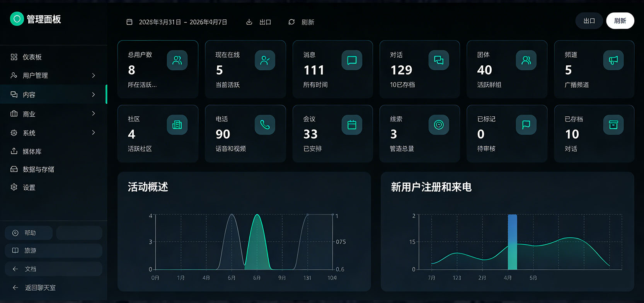Click the 管理面板 title text
Screen dimensions: 644x303
[x=44, y=19]
